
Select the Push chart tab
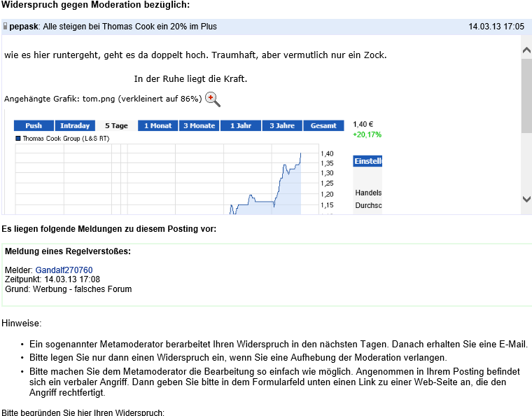pos(34,125)
